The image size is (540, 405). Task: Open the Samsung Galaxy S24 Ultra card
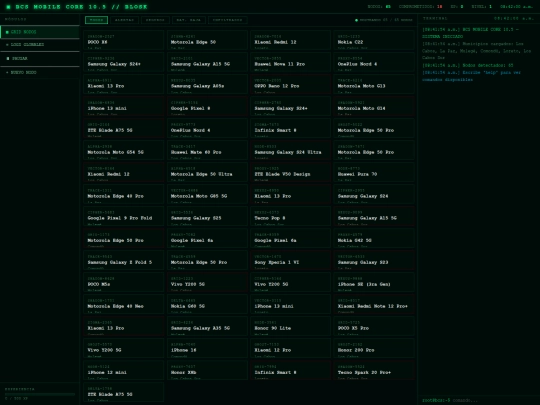(290, 150)
